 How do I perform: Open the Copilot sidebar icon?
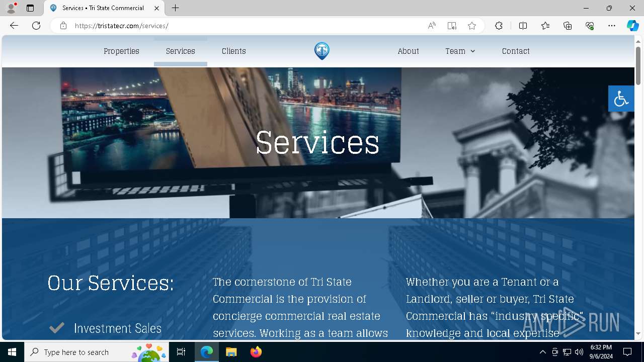click(632, 26)
